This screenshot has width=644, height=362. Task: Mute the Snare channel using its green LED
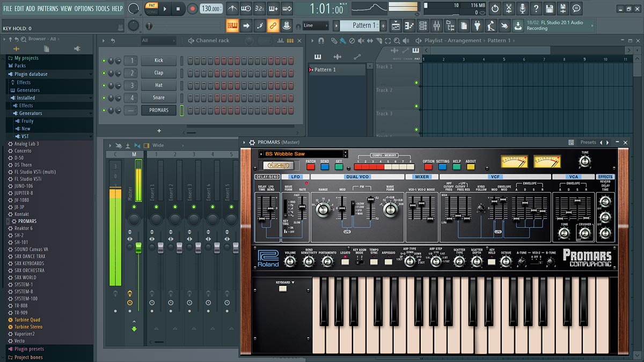(x=104, y=98)
